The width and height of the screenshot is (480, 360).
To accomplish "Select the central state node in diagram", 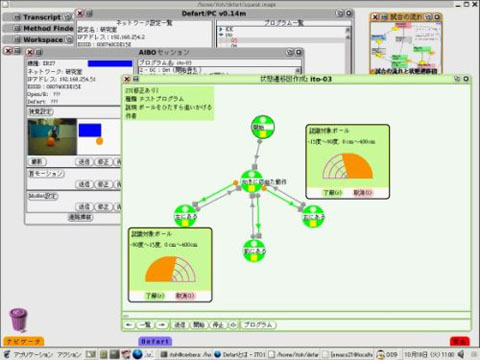I will pyautogui.click(x=252, y=181).
